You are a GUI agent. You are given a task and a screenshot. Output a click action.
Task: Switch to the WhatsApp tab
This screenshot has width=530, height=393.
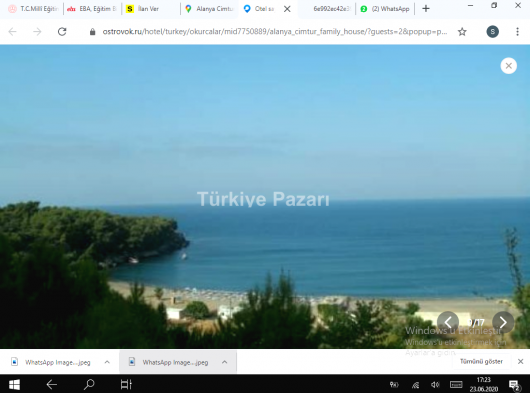coord(385,9)
